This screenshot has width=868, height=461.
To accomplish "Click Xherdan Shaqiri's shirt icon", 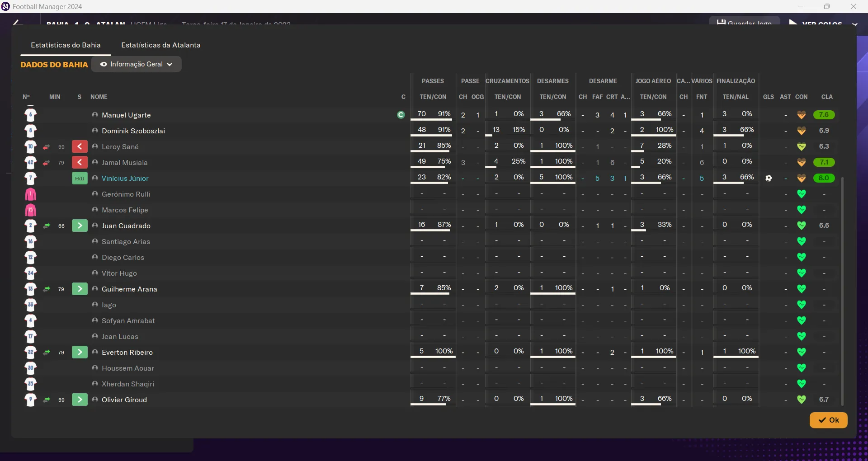I will click(x=30, y=384).
